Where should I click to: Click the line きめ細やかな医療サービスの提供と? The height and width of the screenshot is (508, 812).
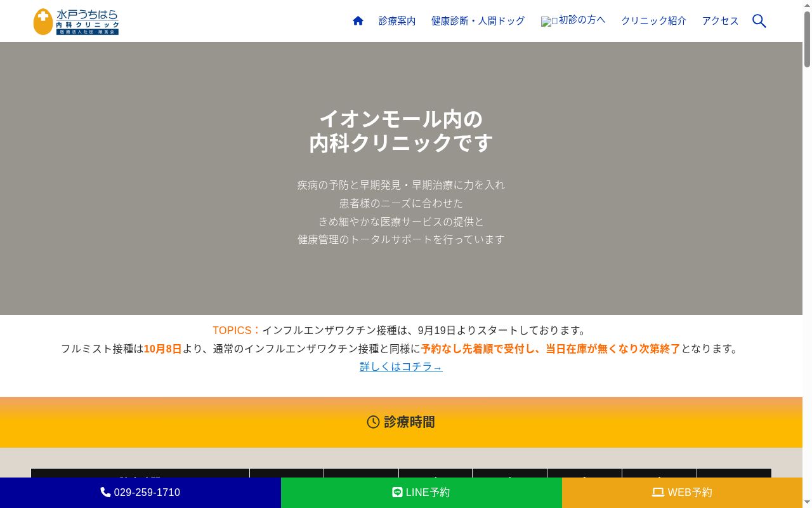coord(401,222)
